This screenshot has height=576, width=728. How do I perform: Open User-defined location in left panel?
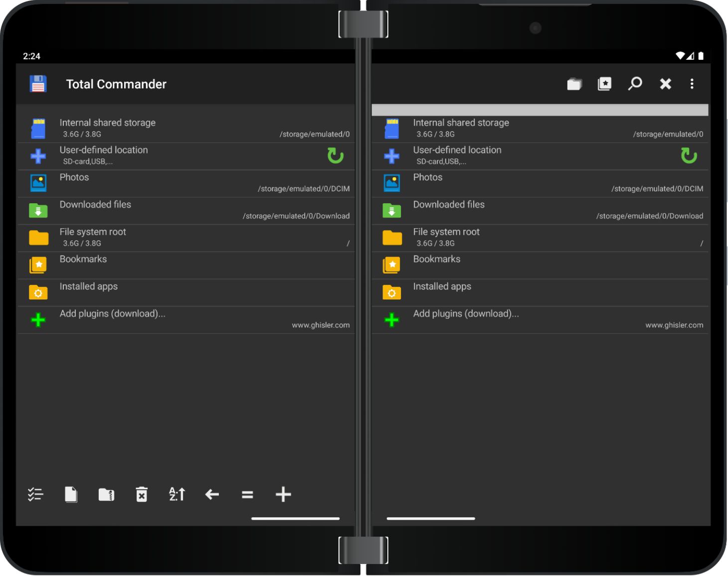(x=186, y=156)
